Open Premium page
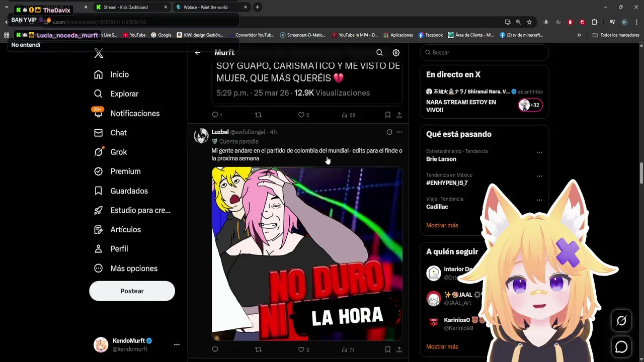 [117, 171]
